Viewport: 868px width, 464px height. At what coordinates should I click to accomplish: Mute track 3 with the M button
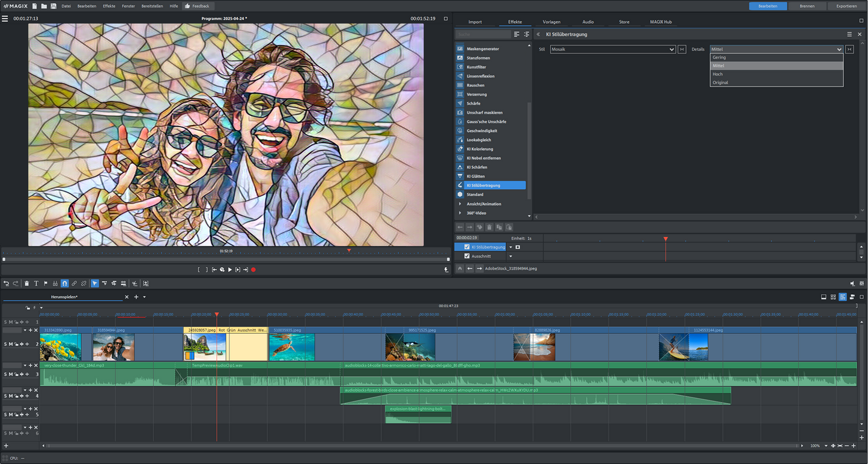click(11, 374)
